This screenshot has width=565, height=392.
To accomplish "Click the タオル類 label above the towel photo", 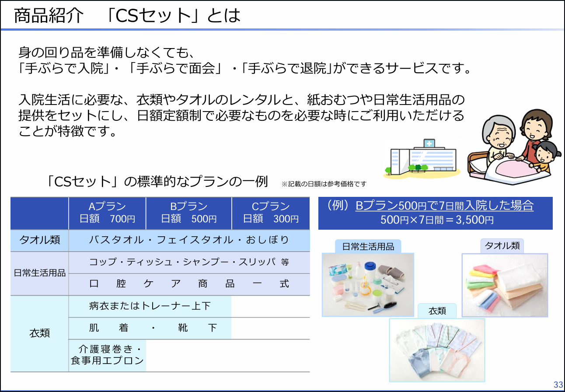I will click(502, 246).
